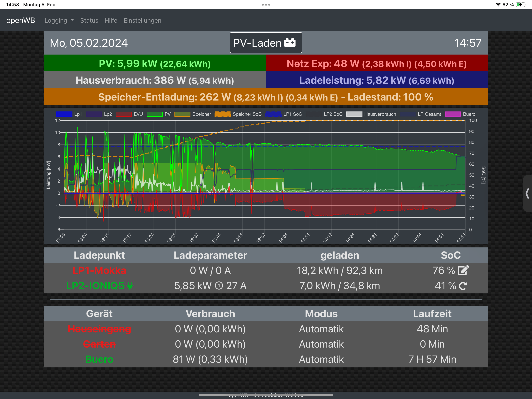The width and height of the screenshot is (532, 399).
Task: Click the phase count icon beside 5,85 kW
Action: click(x=219, y=286)
